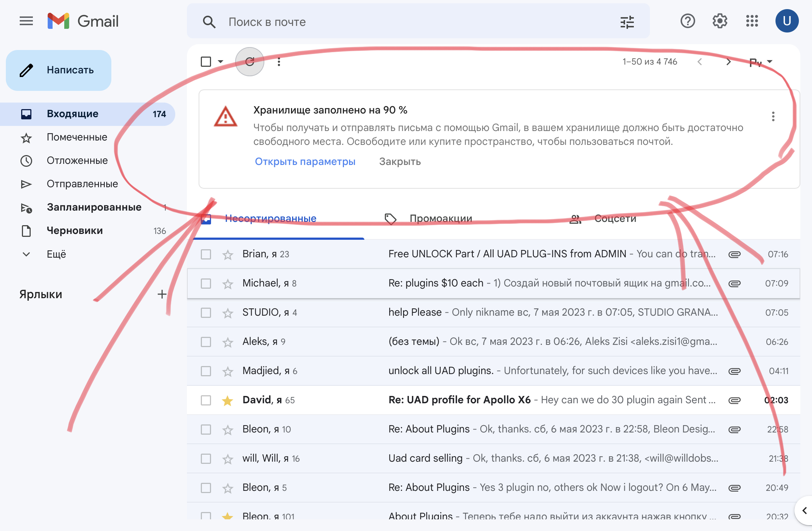
Task: Open the Помеченные folder
Action: (x=77, y=138)
